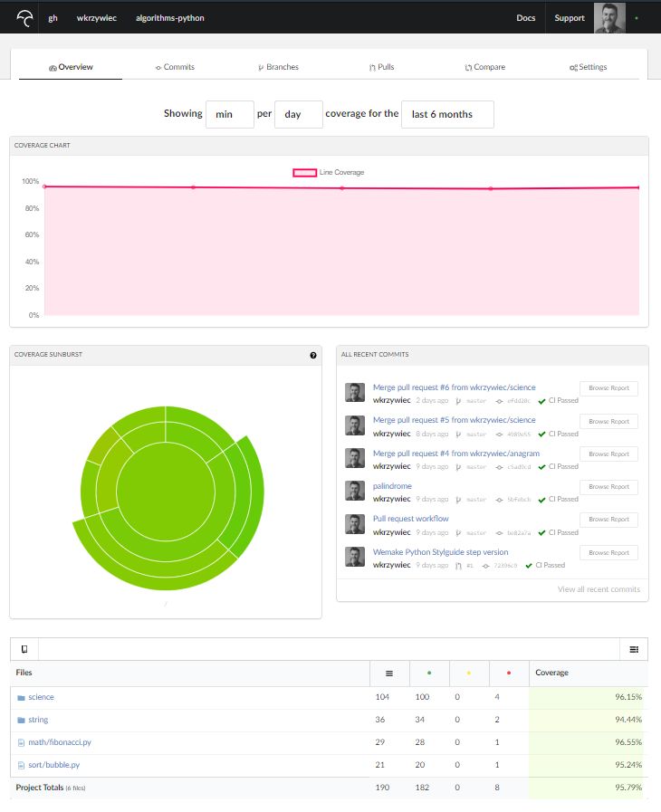Viewport: 661px width, 812px height.
Task: Click the science folder icon
Action: [21, 698]
